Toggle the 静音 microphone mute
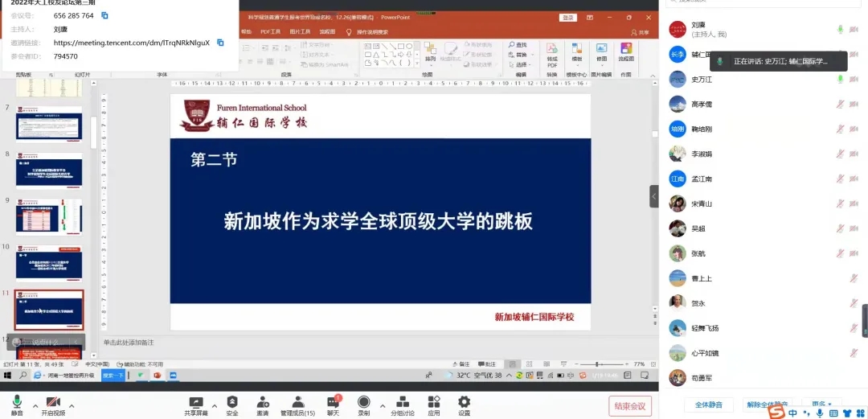The height and width of the screenshot is (419, 868). 17,405
